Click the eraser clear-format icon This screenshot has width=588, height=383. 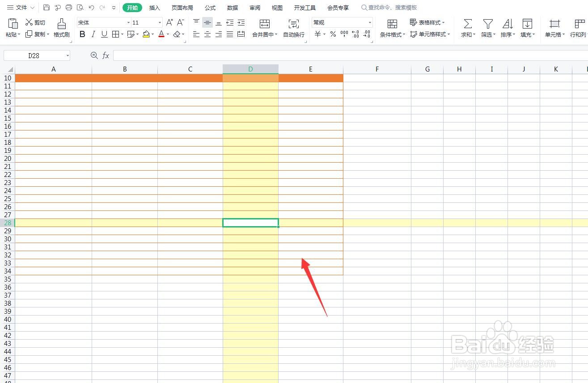point(177,34)
